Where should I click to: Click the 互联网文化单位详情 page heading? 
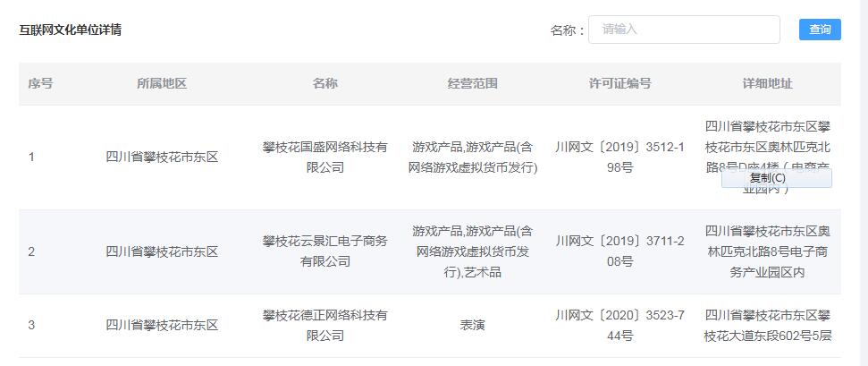(71, 30)
